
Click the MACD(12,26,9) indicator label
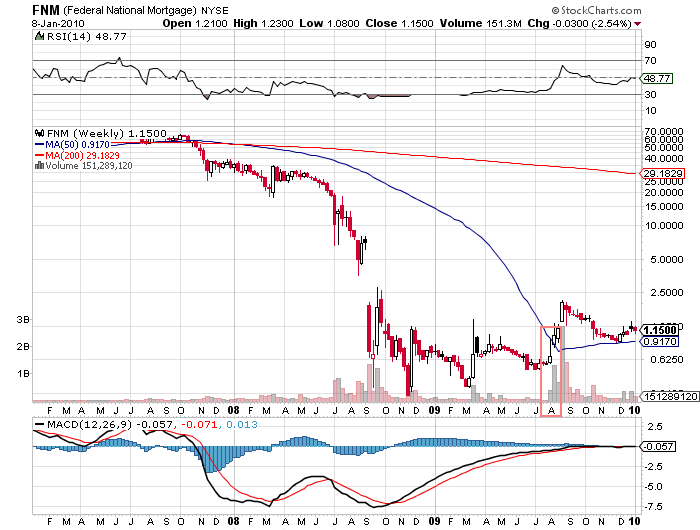[x=89, y=424]
